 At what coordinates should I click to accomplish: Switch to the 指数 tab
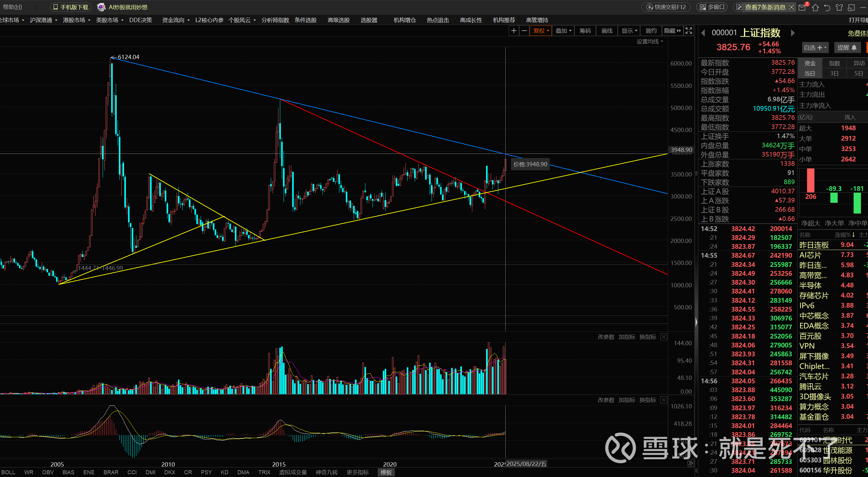pos(834,63)
